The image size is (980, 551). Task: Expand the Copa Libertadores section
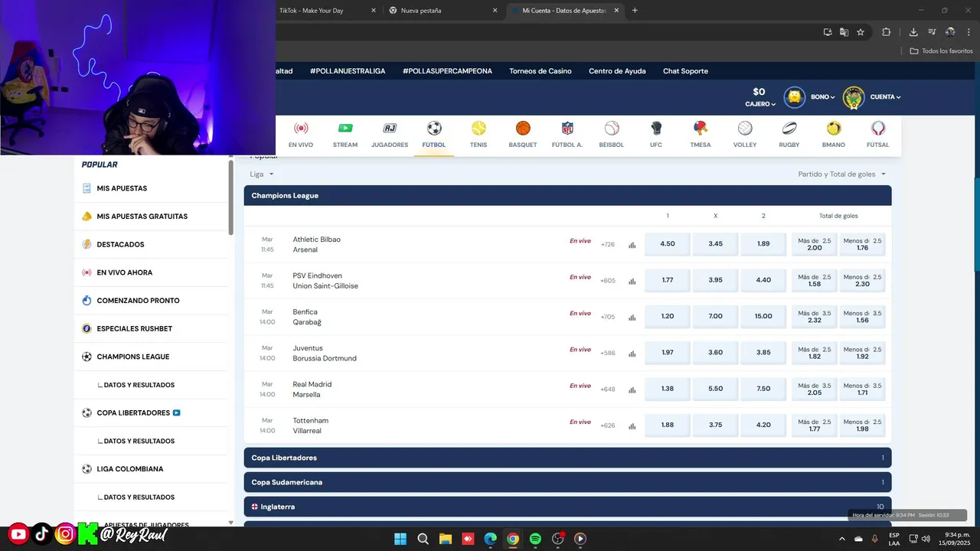click(x=567, y=458)
